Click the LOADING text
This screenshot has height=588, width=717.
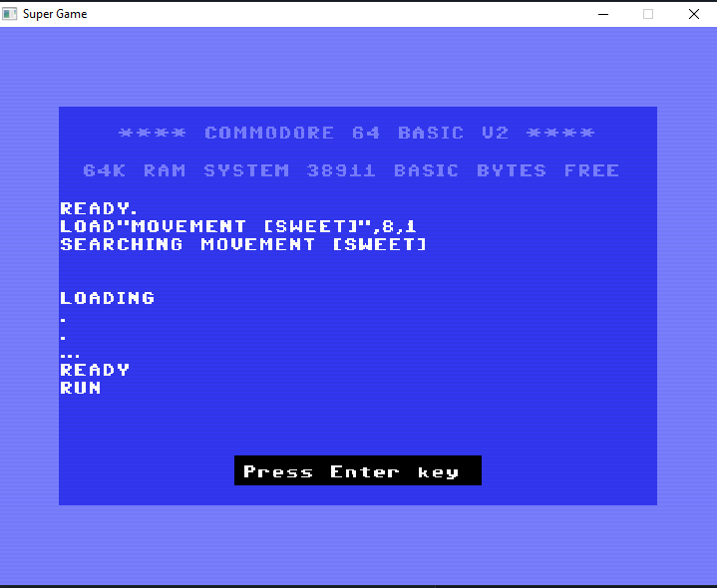[x=108, y=298]
